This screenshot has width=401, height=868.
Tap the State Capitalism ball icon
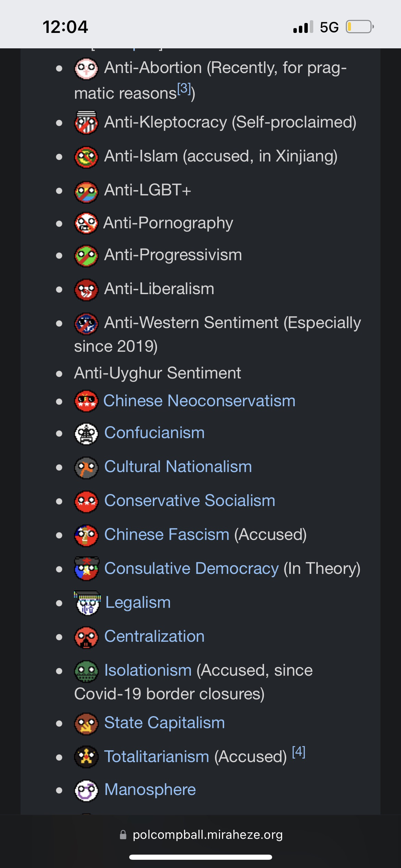click(86, 723)
